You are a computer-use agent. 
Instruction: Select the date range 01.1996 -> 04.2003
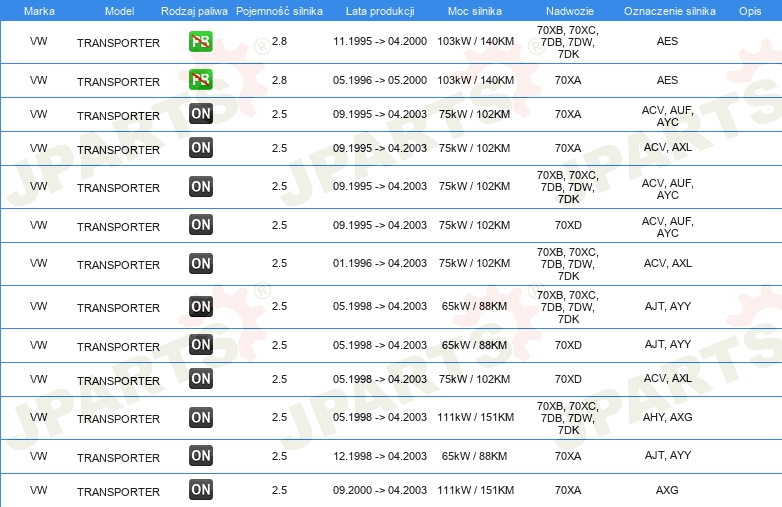[380, 263]
